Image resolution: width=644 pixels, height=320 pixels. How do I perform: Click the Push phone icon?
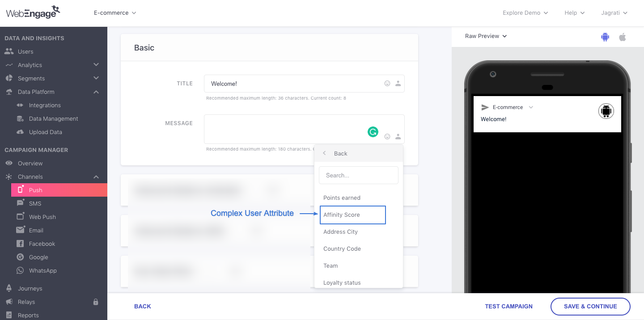tap(20, 189)
